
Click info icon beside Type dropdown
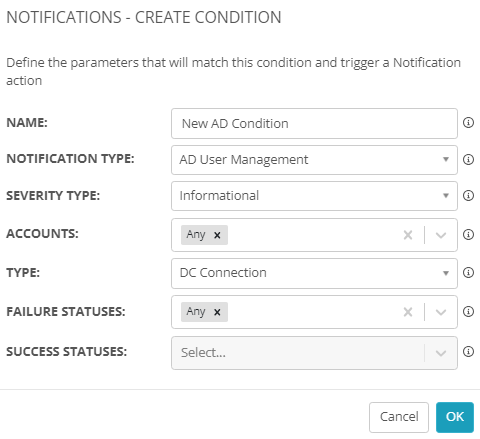(468, 273)
